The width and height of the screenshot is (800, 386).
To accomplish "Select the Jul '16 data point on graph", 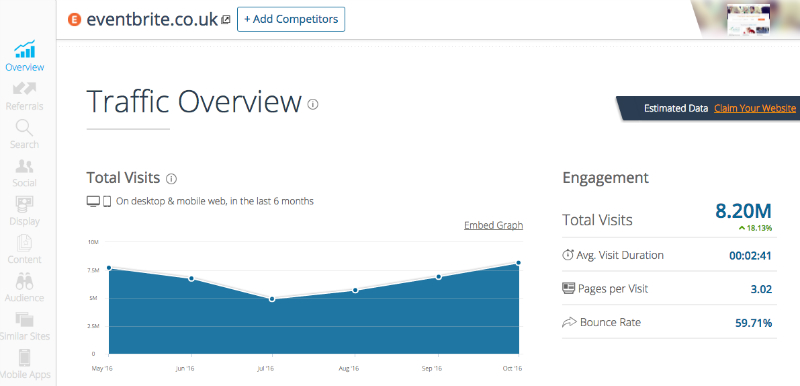I will pyautogui.click(x=272, y=299).
